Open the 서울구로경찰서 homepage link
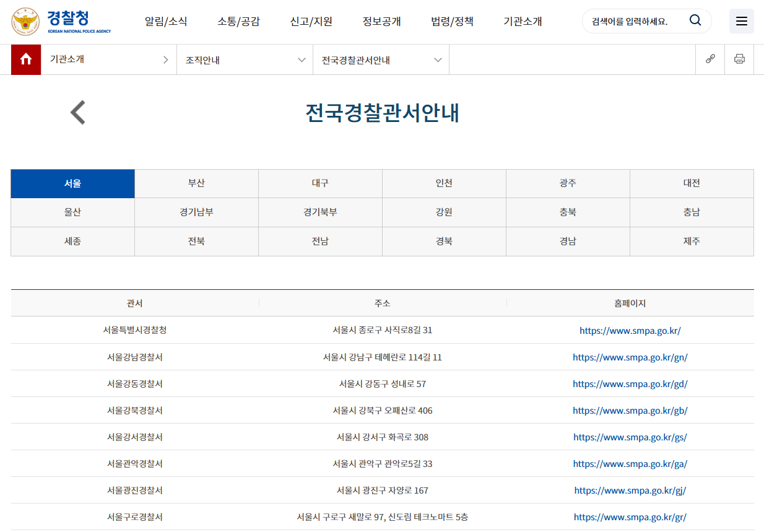 630,517
